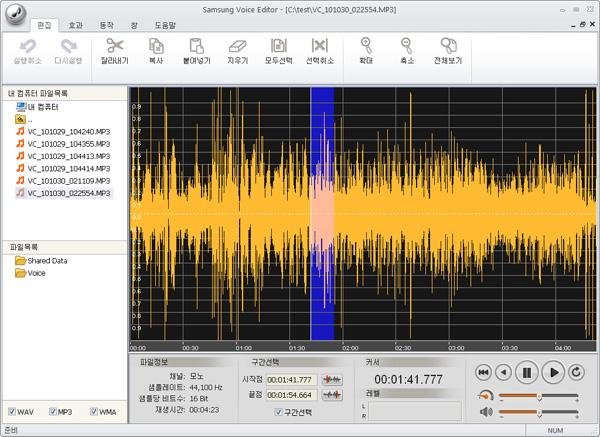Click the 02:00 timeline marker
Viewport: 600px width, 437px height.
[x=350, y=348]
